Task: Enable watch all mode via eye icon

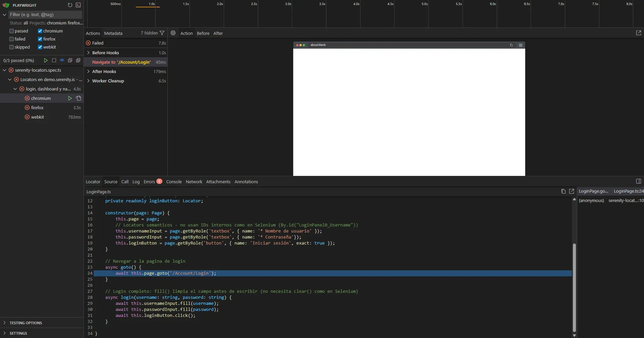Action: 62,61
